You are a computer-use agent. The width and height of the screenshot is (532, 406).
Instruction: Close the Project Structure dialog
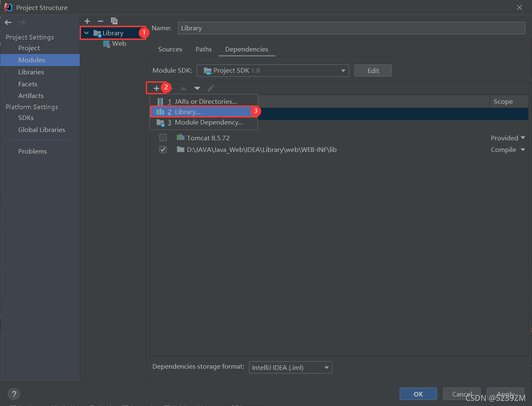(x=520, y=7)
